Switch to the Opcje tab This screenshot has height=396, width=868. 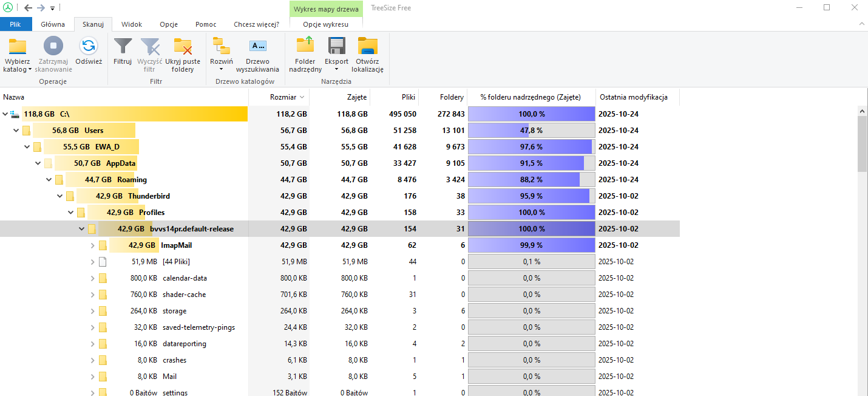pyautogui.click(x=169, y=24)
